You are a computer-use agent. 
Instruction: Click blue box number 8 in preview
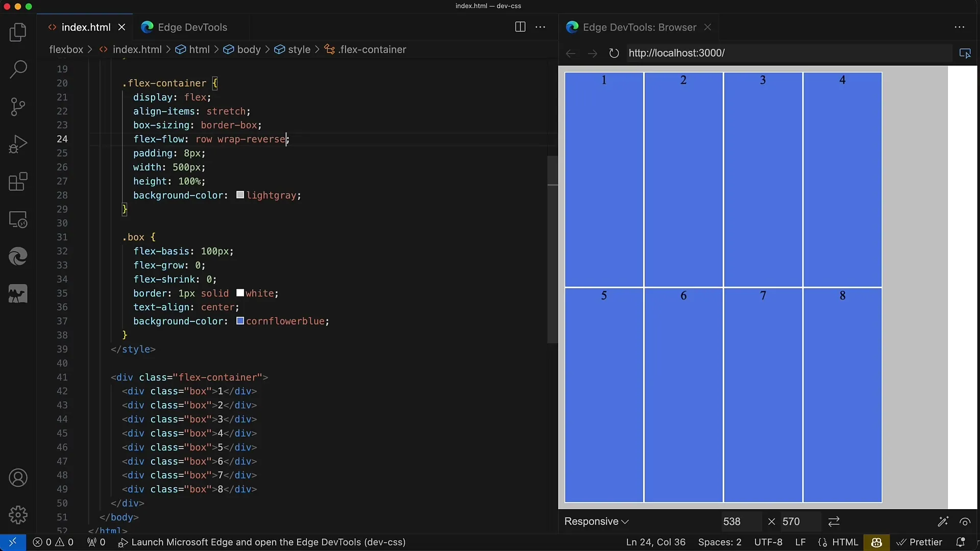pos(842,395)
